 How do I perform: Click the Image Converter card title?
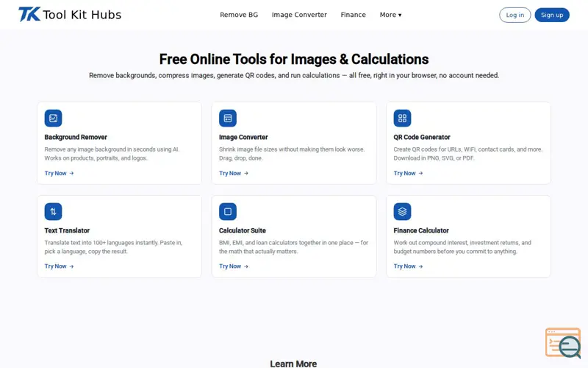tap(243, 137)
